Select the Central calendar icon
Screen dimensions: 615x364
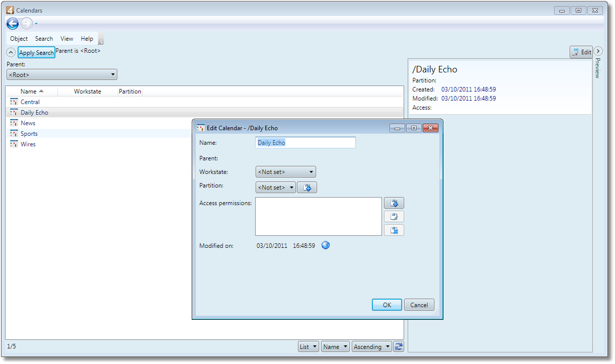14,102
